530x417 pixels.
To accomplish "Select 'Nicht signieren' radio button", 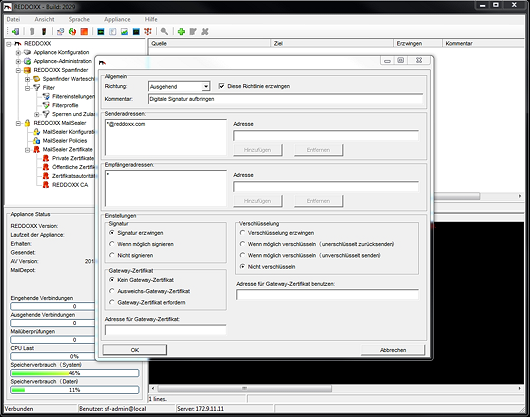I will coord(112,255).
